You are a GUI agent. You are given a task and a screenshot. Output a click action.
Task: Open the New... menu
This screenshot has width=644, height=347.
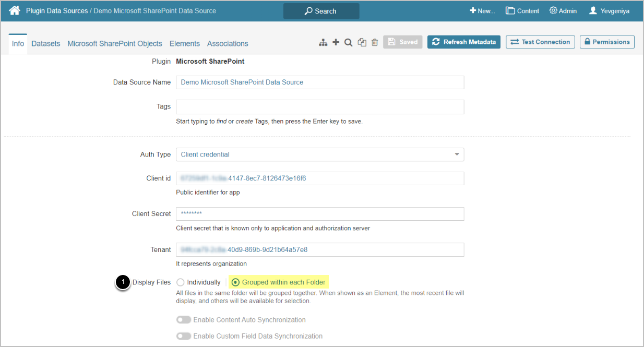482,11
